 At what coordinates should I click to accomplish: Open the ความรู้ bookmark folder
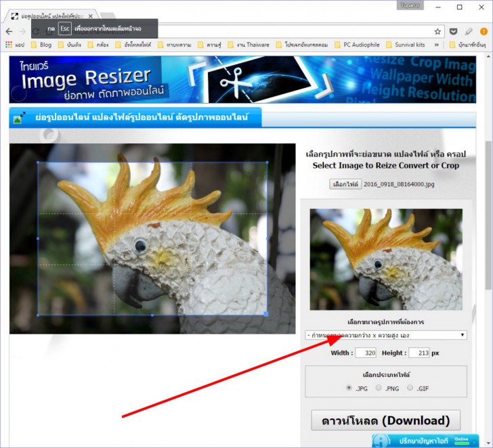tap(209, 45)
